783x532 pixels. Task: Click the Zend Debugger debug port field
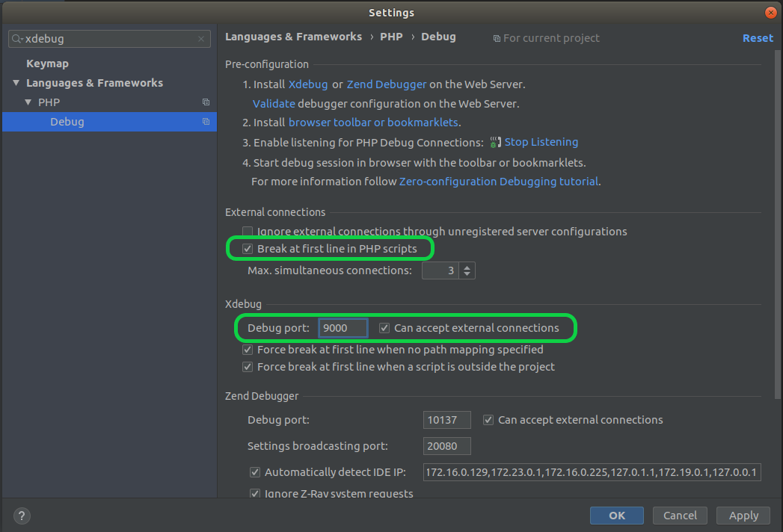pos(447,420)
